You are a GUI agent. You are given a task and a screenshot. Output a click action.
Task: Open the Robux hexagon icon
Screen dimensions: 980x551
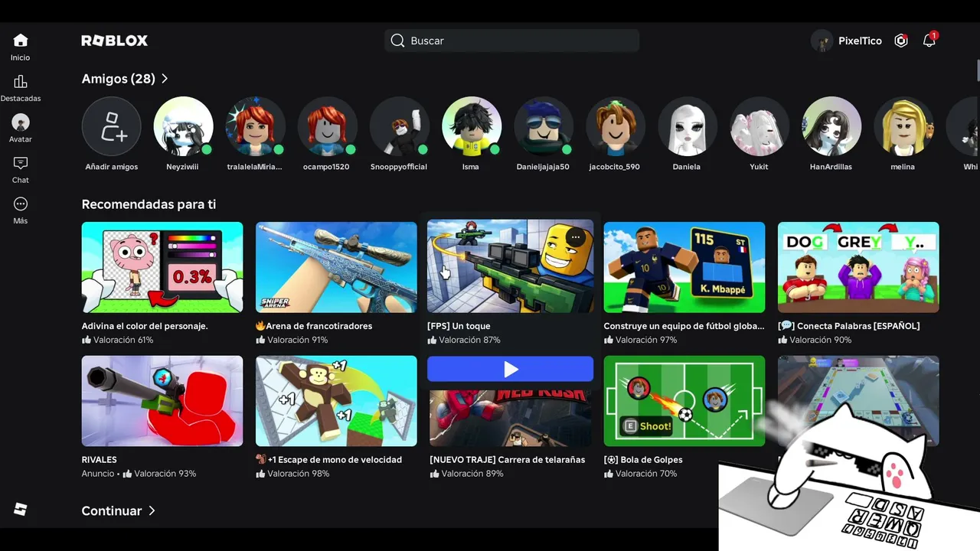(901, 41)
